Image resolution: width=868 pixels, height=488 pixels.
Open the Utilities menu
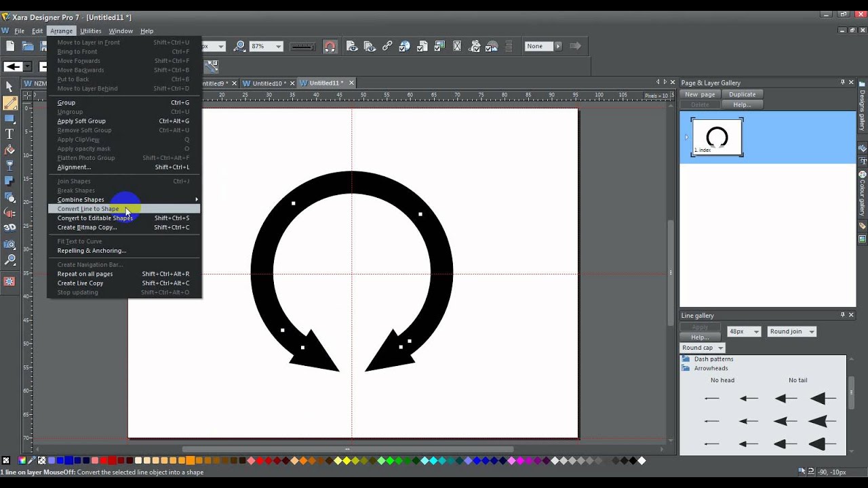[x=90, y=30]
